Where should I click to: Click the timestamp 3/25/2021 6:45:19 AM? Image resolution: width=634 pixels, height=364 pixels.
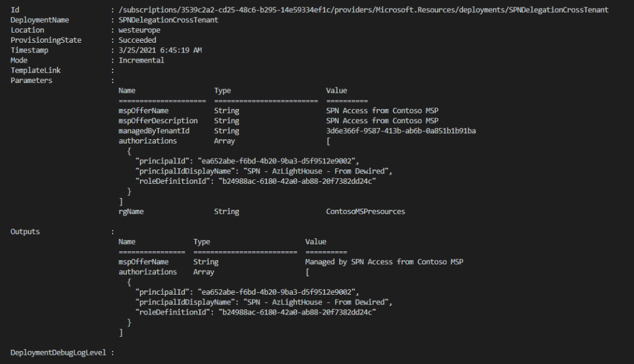160,50
